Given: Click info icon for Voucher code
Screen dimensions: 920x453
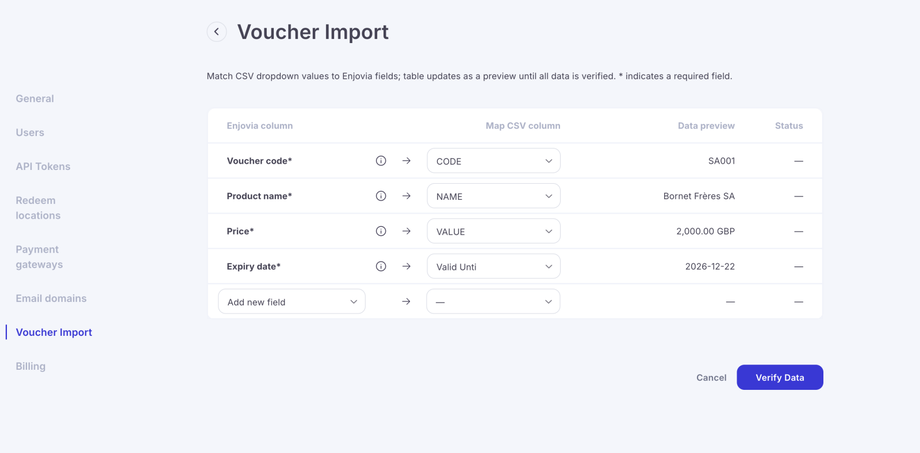Looking at the screenshot, I should (381, 161).
